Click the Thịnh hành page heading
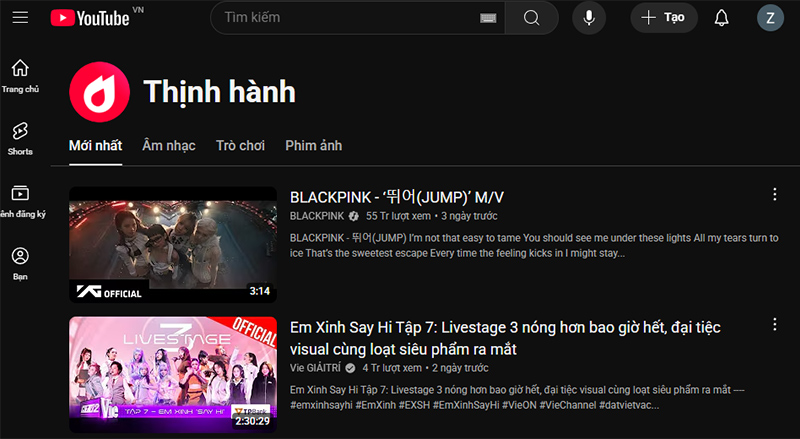800x439 pixels. point(220,92)
